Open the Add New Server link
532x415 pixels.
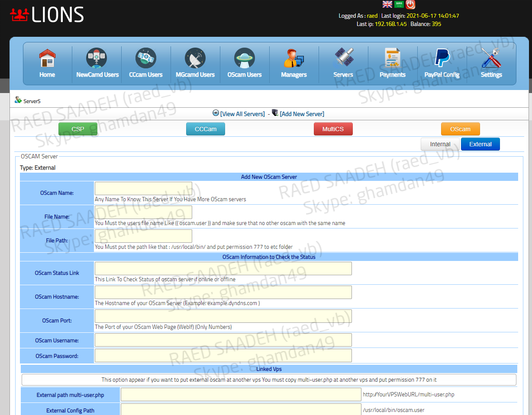click(x=302, y=114)
